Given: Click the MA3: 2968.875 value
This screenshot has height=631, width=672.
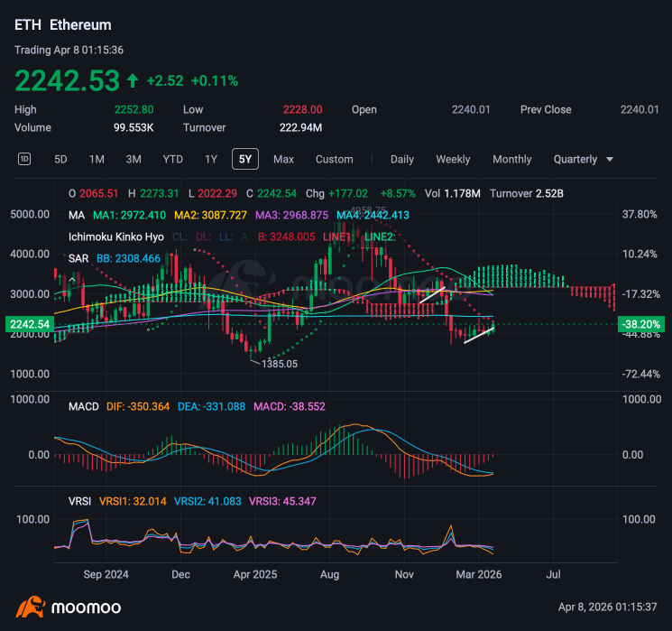Looking at the screenshot, I should [291, 215].
